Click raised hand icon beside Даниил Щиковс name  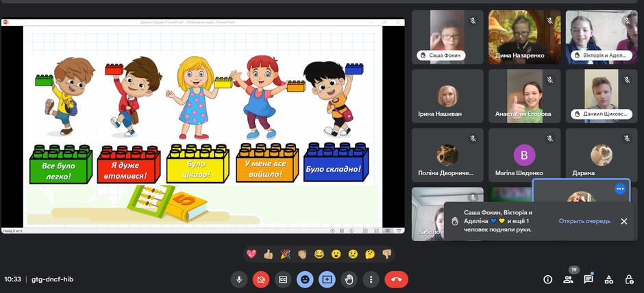click(x=577, y=114)
